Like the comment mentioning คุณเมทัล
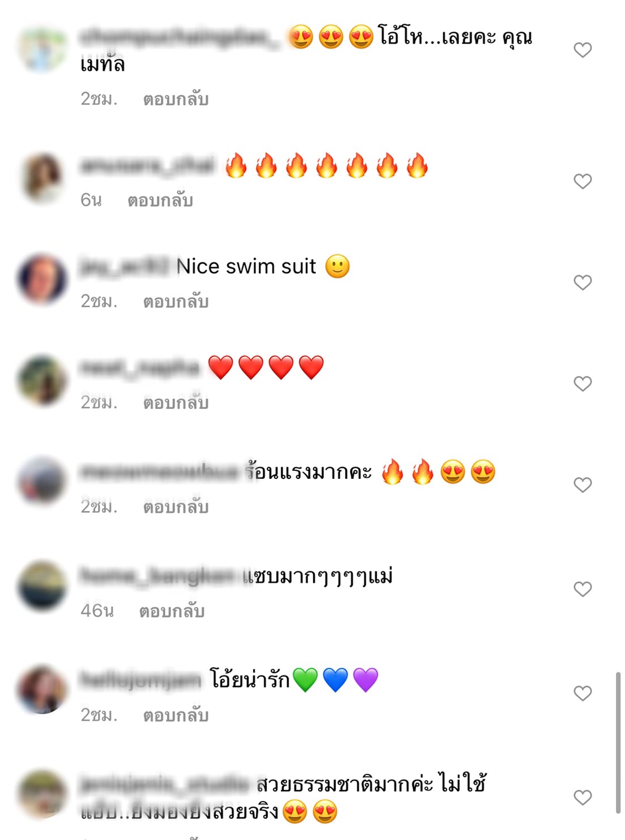 (x=583, y=50)
